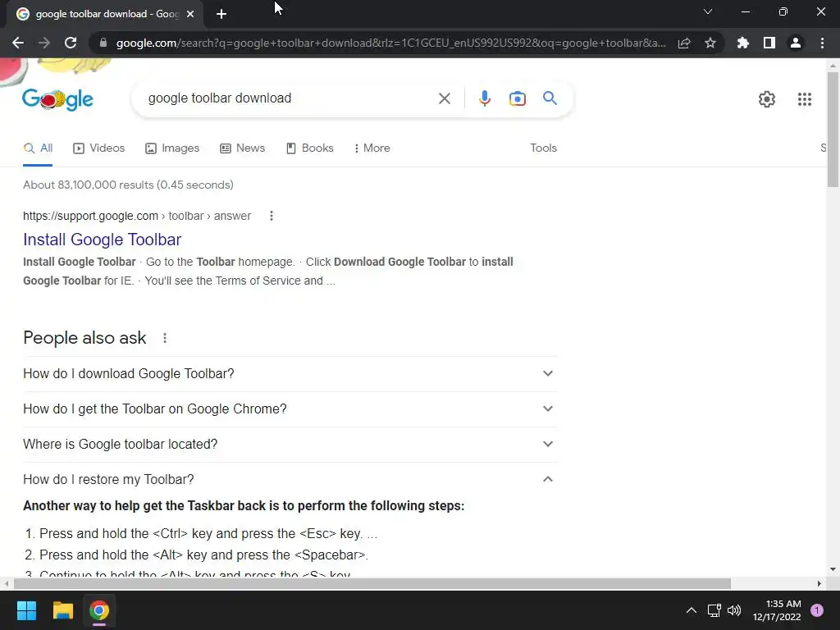Start search by voice microphone

click(484, 98)
